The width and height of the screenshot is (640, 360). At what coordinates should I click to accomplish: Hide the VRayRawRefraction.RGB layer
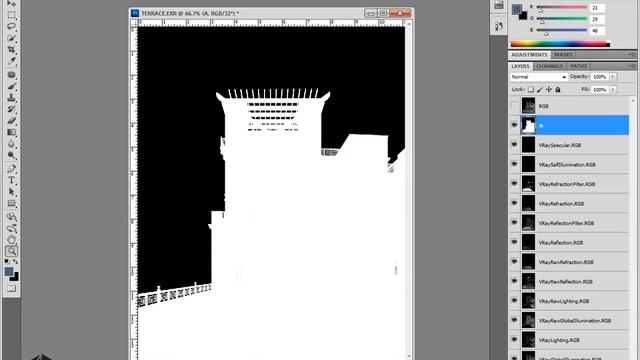pyautogui.click(x=514, y=262)
